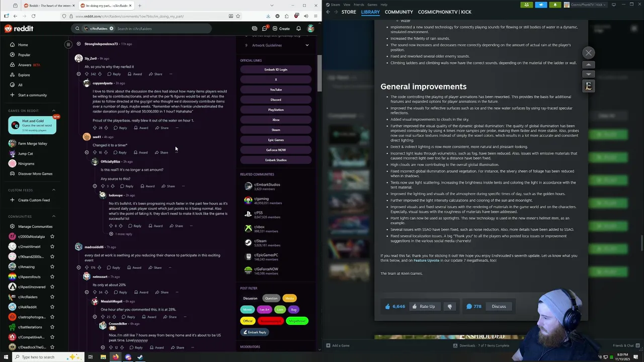Viewport: 644px width, 362px height.
Task: Collapse StrongIndependence73's comment thread
Action: click(78, 44)
